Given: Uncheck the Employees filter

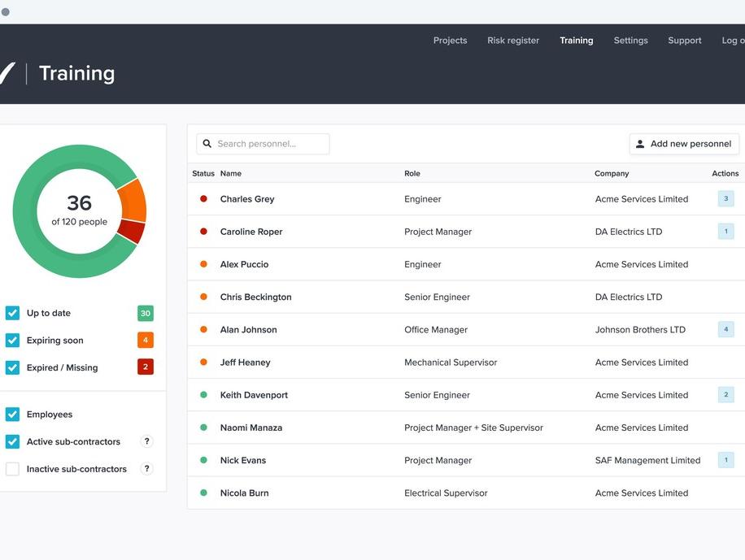Looking at the screenshot, I should [x=12, y=415].
